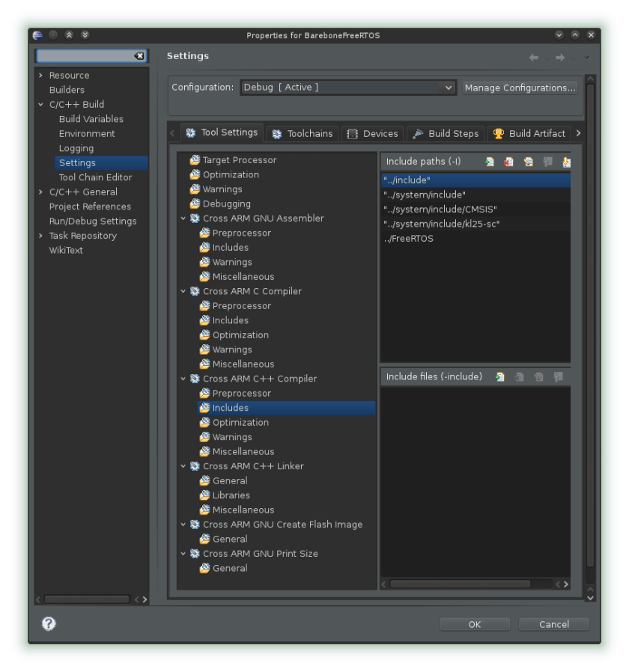This screenshot has width=629, height=672.
Task: Click the Move Down icon for Include paths
Action: [566, 162]
